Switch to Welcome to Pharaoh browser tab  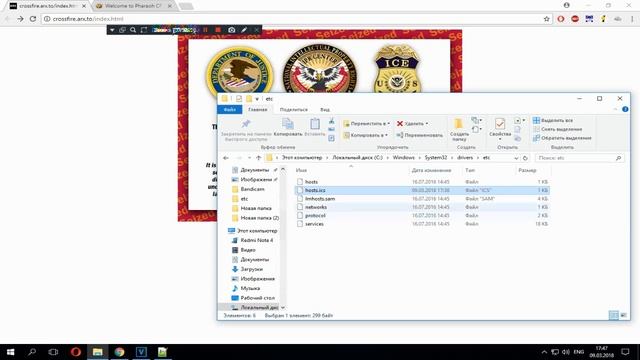[133, 6]
